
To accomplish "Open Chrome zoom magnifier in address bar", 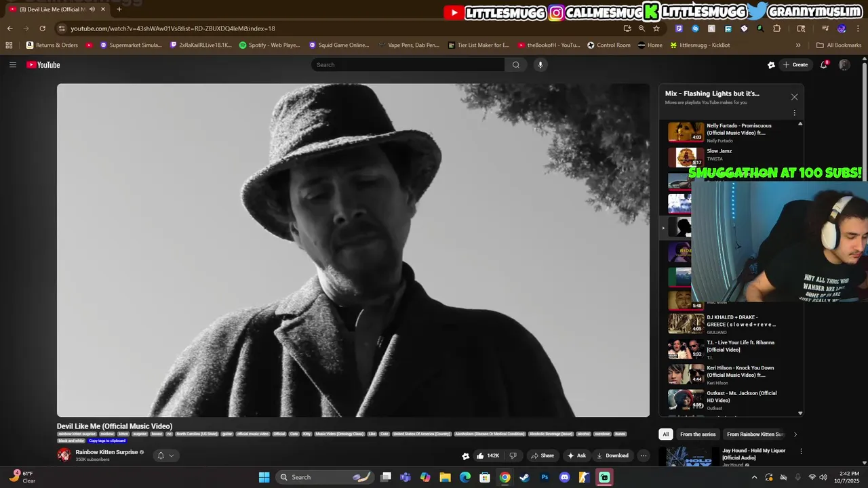I will (642, 28).
